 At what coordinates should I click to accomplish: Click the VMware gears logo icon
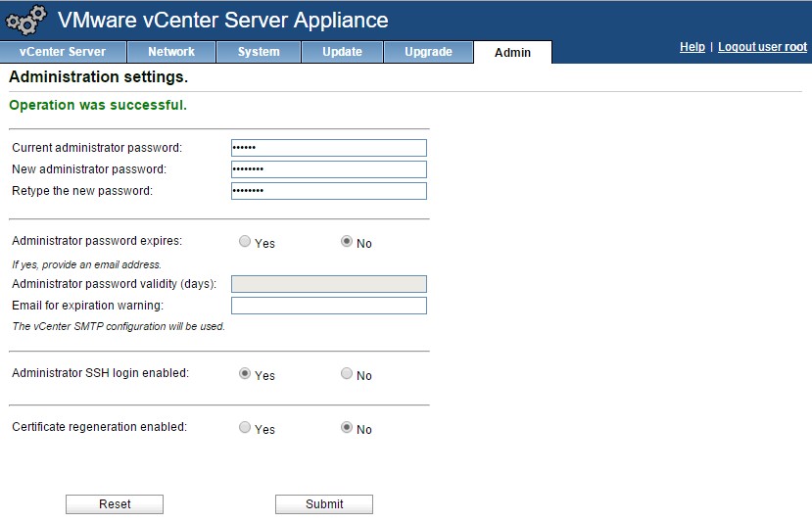click(25, 21)
